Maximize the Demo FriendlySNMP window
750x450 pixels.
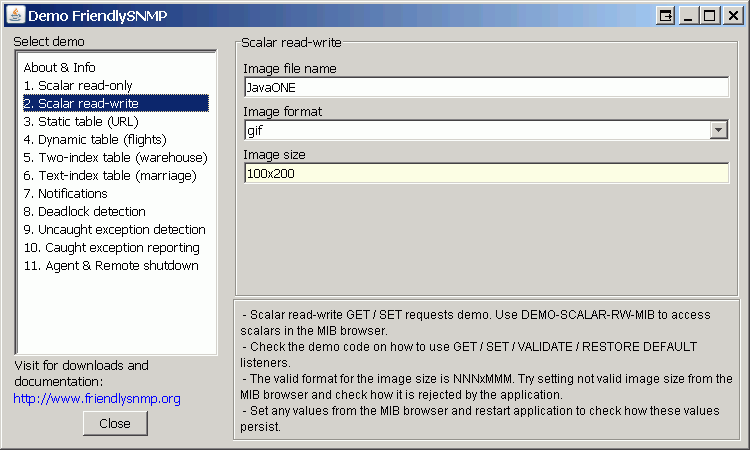coord(710,16)
